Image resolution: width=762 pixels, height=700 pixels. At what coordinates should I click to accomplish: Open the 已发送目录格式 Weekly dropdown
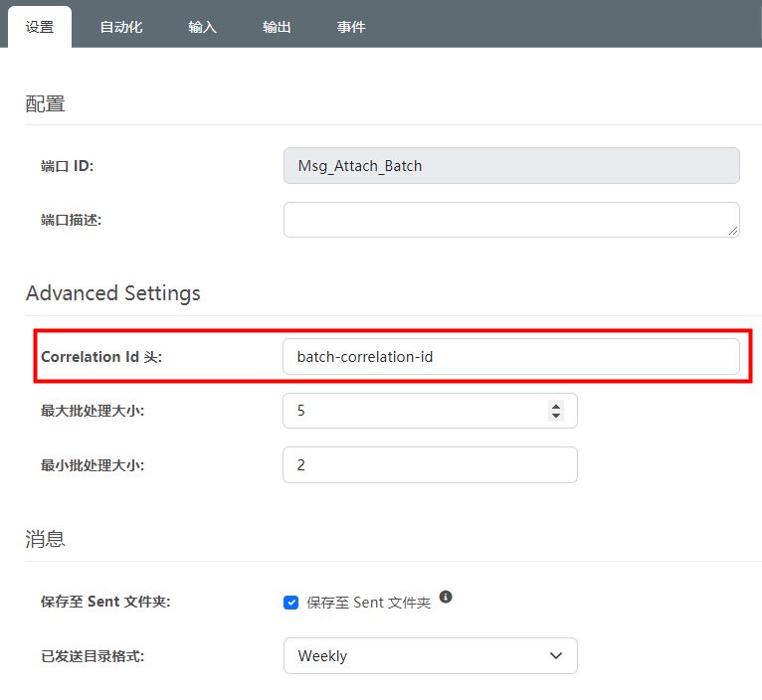430,656
